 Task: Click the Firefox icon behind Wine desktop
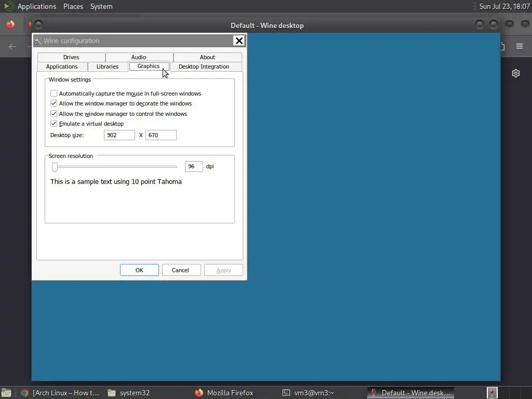tap(10, 24)
